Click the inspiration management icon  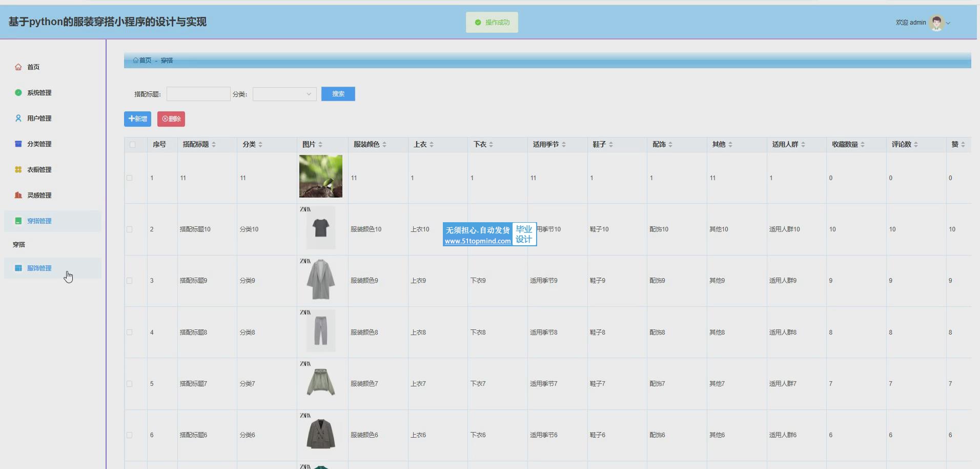(18, 195)
